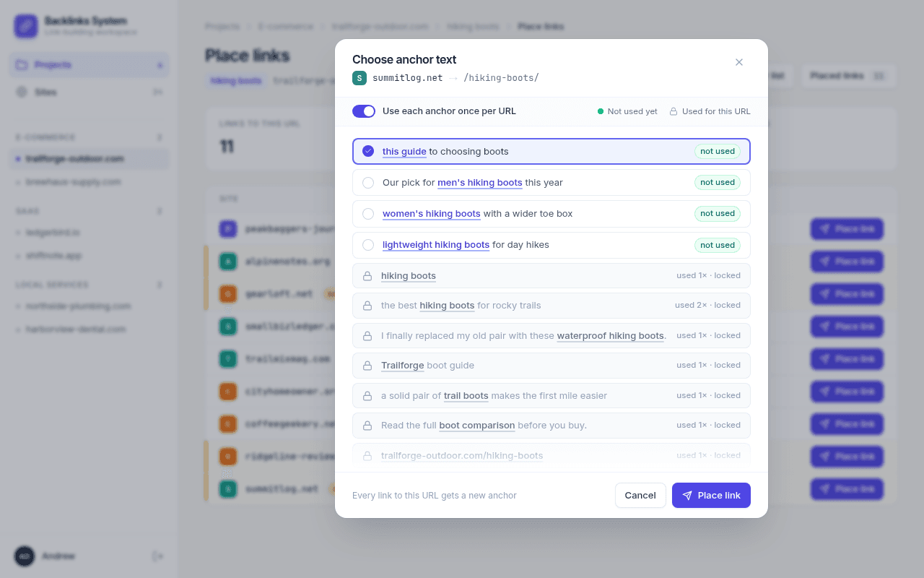Open northside-plumbing.com in sidebar
The image size is (924, 578).
point(90,306)
